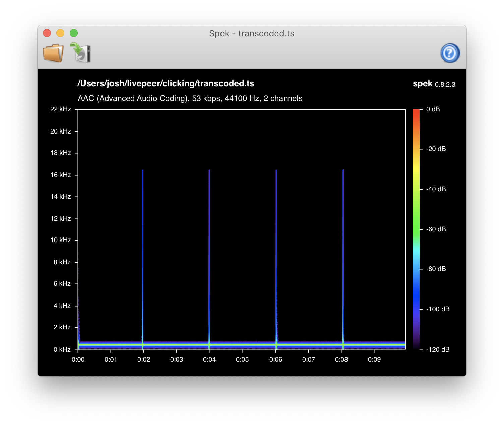Select the -20 dB scale label
Screen dimensions: 504x426
(436, 149)
